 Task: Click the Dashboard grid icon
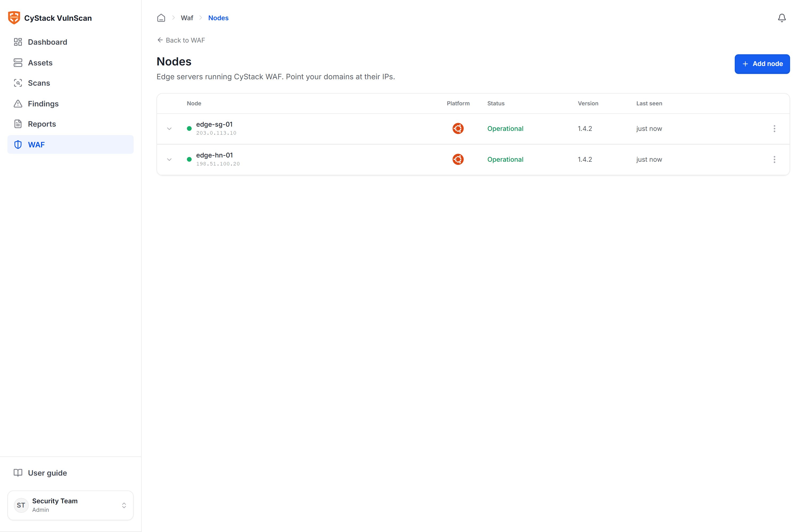click(x=18, y=42)
